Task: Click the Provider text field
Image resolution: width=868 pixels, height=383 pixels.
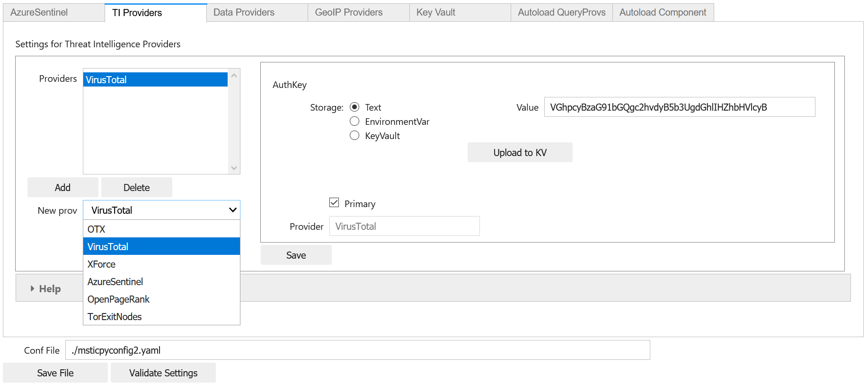Action: point(405,226)
